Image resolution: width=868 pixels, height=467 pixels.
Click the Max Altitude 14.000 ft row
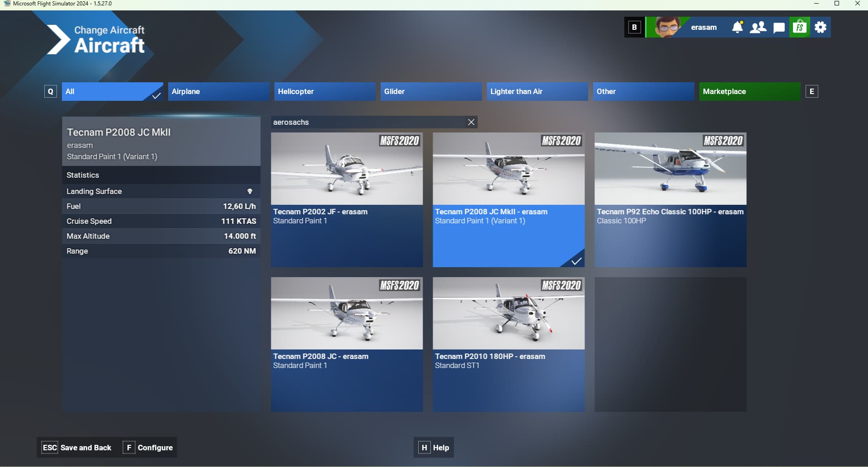click(161, 236)
